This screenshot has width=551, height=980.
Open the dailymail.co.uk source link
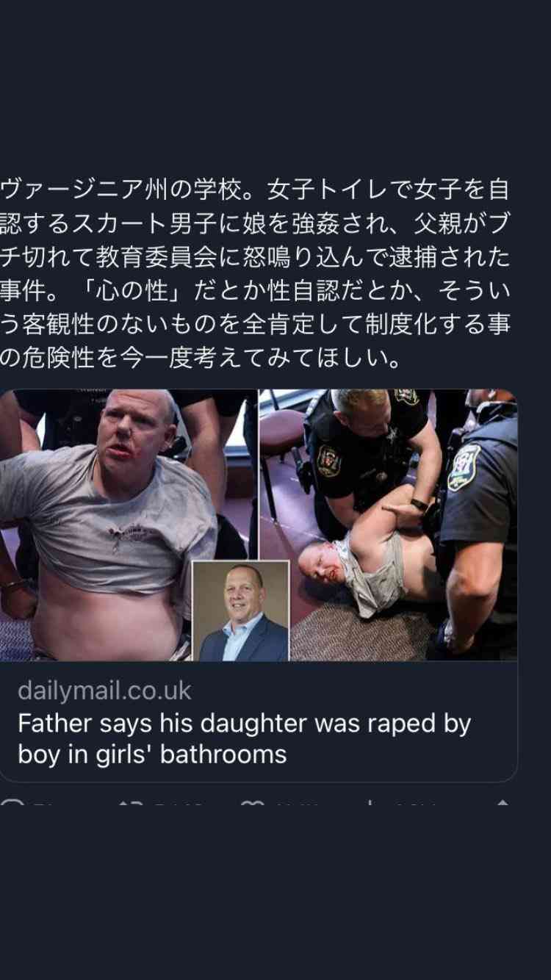pos(104,691)
